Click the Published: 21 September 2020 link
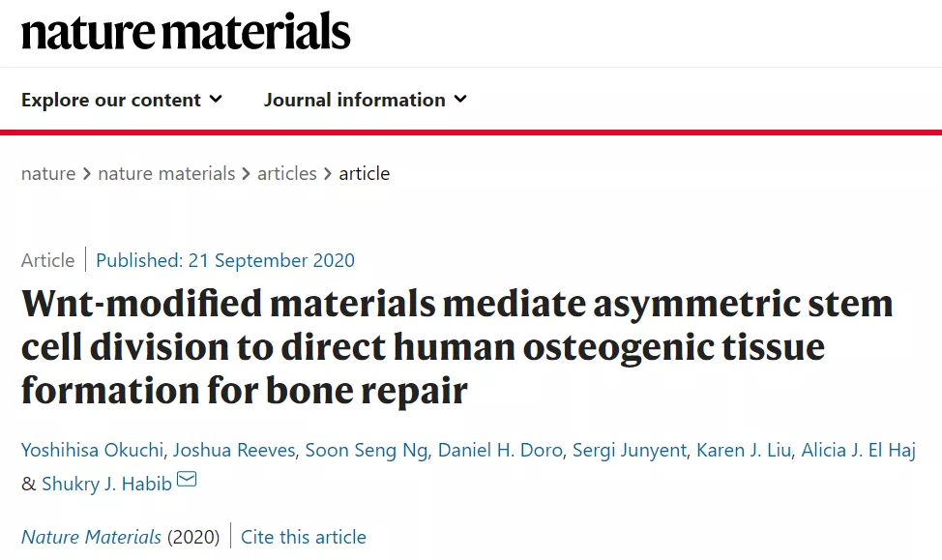This screenshot has height=560, width=942. pos(225,260)
